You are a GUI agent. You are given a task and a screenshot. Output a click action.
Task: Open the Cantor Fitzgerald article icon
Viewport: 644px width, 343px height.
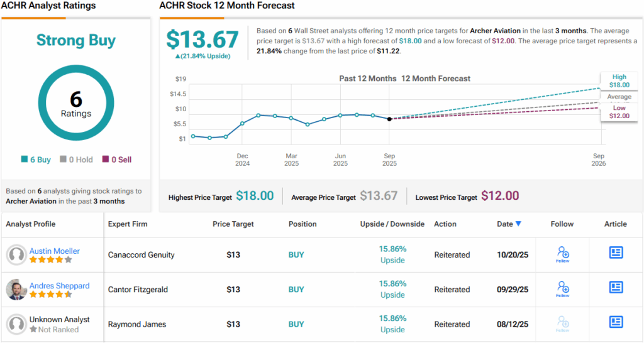click(616, 287)
